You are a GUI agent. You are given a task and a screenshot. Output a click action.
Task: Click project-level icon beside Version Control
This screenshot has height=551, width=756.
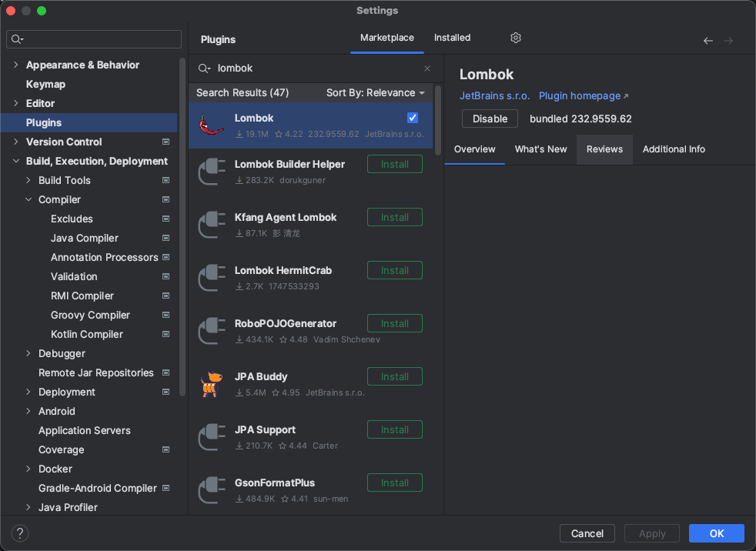pos(166,142)
